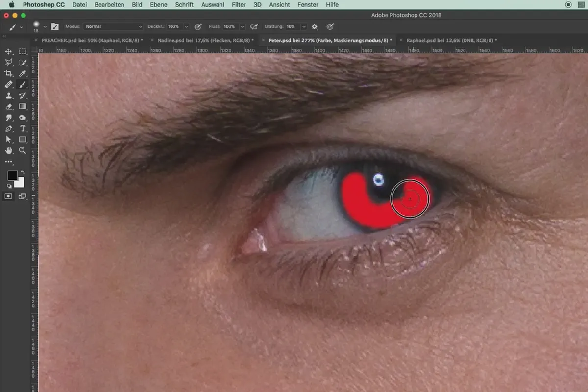Screen dimensions: 588x392
Task: Close the Nadine.psd document tab
Action: point(152,40)
